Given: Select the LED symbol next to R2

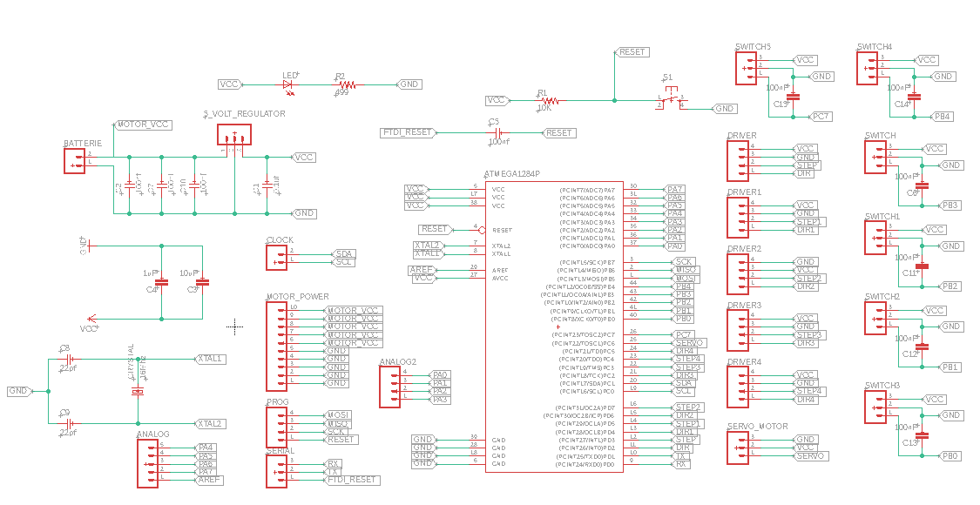Looking at the screenshot, I should point(289,84).
